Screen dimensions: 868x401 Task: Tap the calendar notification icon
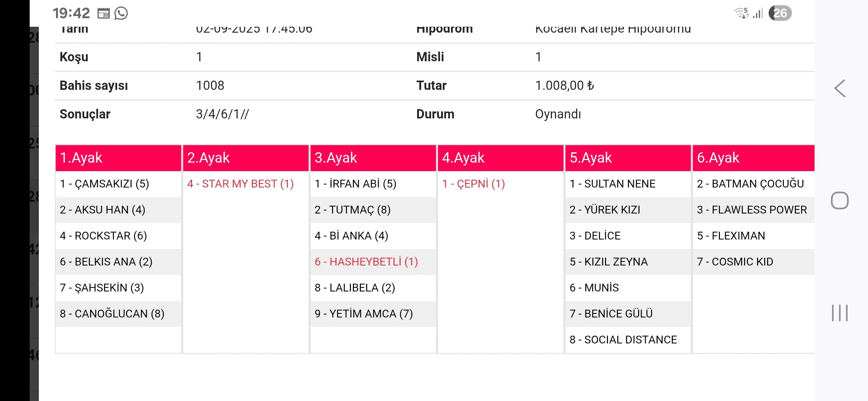point(103,14)
